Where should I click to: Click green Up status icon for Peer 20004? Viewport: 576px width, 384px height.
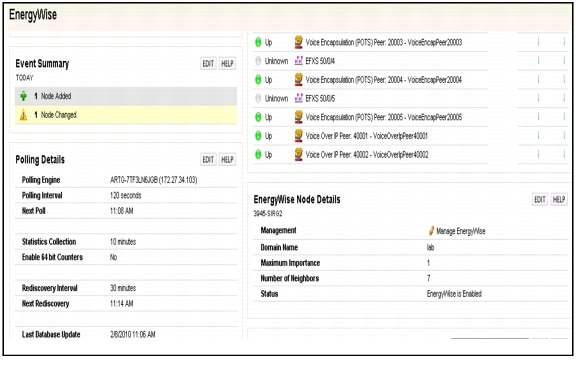pyautogui.click(x=258, y=80)
